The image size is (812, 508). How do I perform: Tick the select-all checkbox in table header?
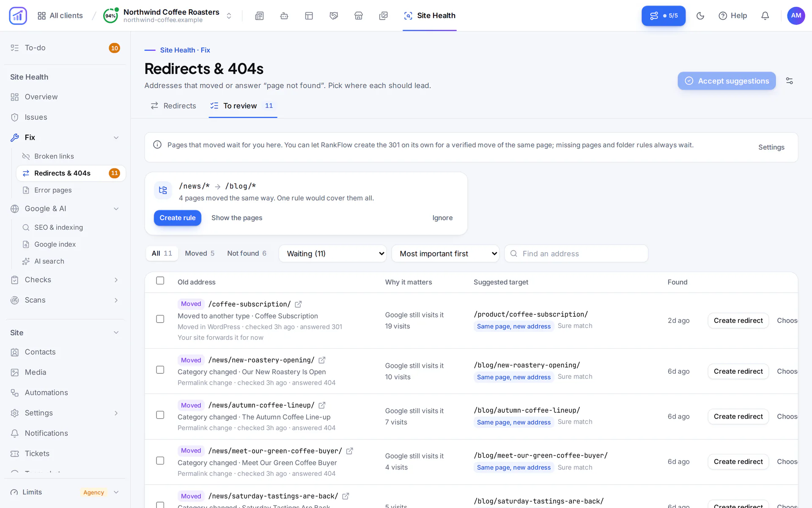tap(160, 281)
